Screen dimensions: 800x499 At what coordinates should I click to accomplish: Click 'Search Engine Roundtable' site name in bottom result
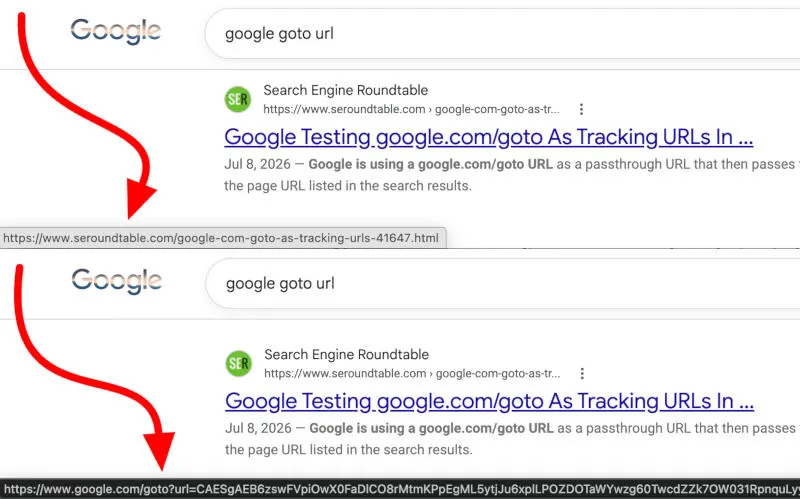[346, 355]
